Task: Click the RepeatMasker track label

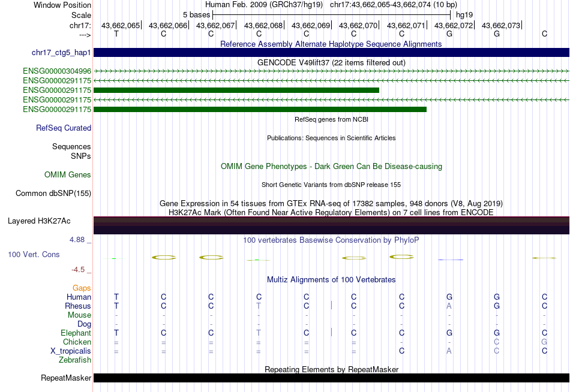Action: pos(66,378)
